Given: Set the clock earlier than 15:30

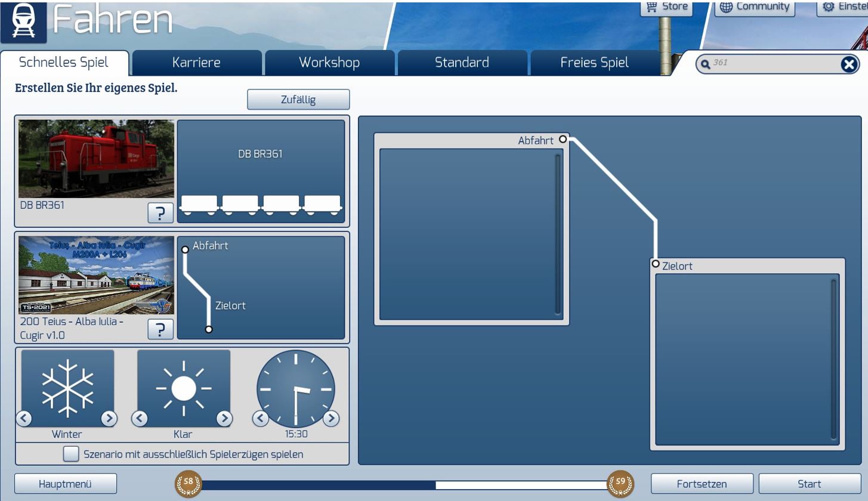Looking at the screenshot, I should pos(260,418).
